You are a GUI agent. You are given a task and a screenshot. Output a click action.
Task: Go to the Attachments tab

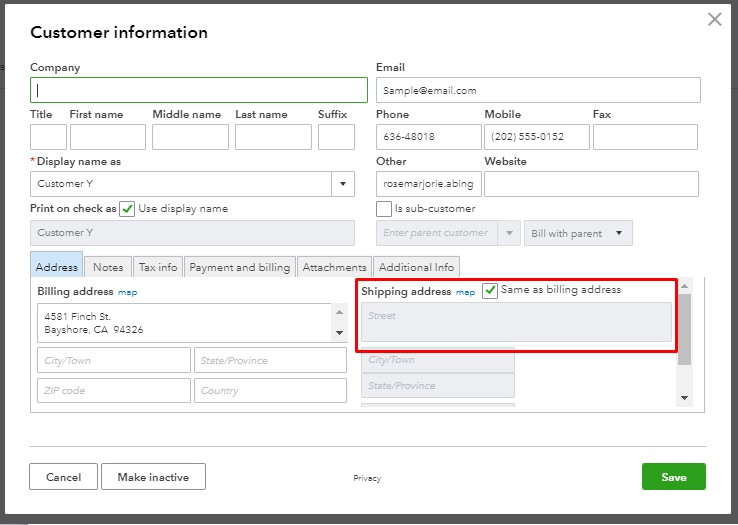coord(334,267)
